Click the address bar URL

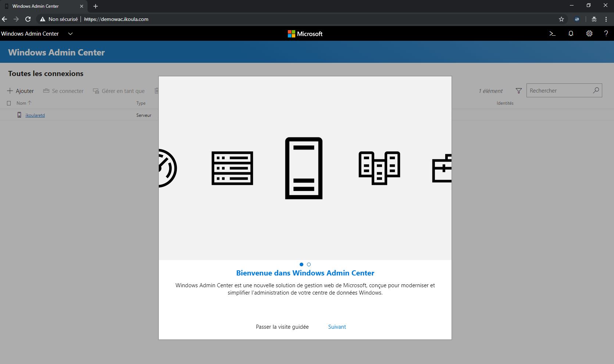pyautogui.click(x=116, y=19)
